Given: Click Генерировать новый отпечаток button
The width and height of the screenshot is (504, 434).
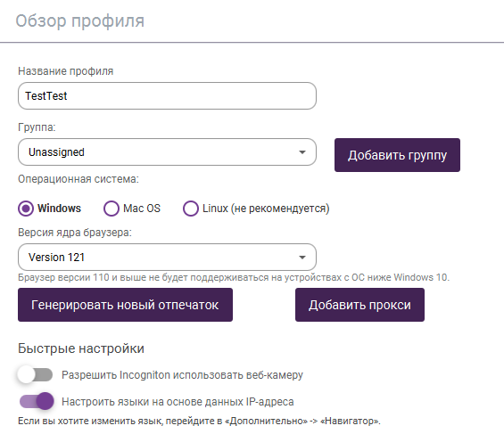Looking at the screenshot, I should point(125,305).
